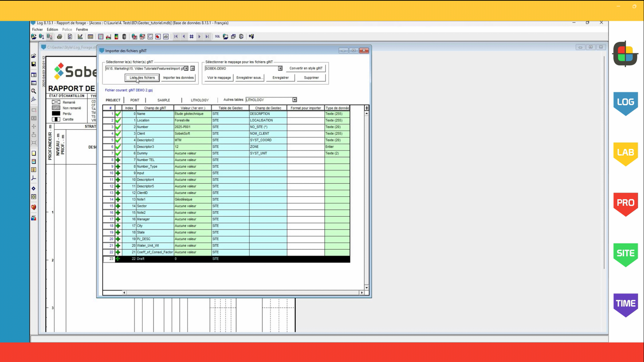644x362 pixels.
Task: Click Champ de gINT column header
Action: 155,108
